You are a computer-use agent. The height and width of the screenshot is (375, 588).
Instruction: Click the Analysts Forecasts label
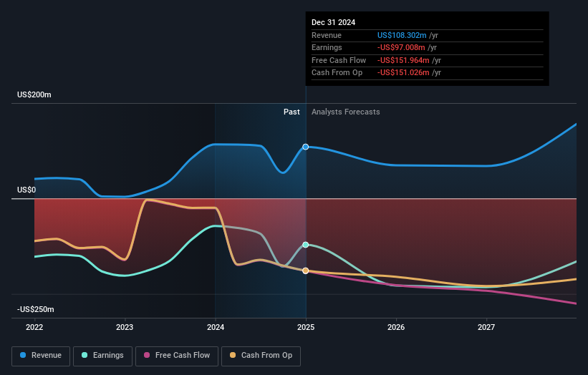click(x=345, y=112)
